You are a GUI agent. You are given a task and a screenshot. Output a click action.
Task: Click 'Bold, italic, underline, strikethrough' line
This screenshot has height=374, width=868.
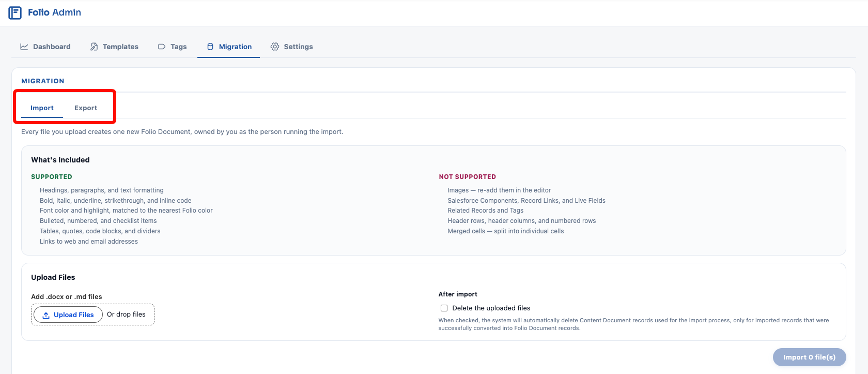(x=116, y=201)
